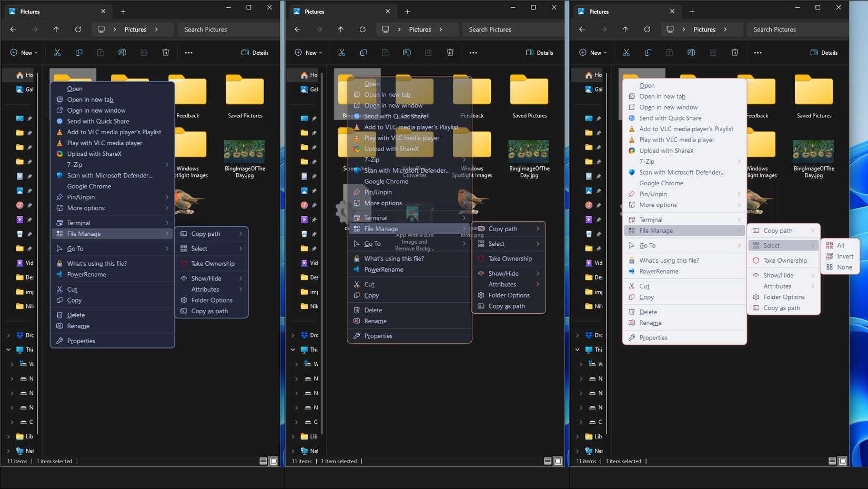868x489 pixels.
Task: Click the Delete trash icon in the toolbar
Action: [166, 53]
